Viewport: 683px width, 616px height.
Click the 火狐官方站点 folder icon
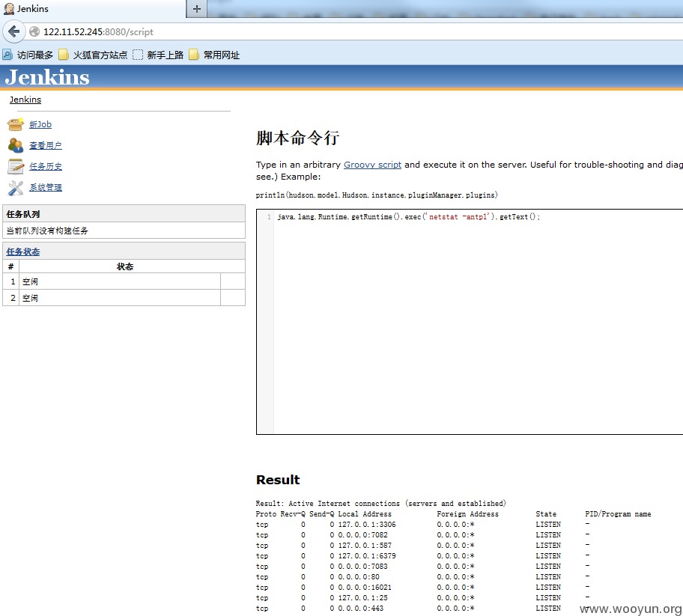pos(64,55)
